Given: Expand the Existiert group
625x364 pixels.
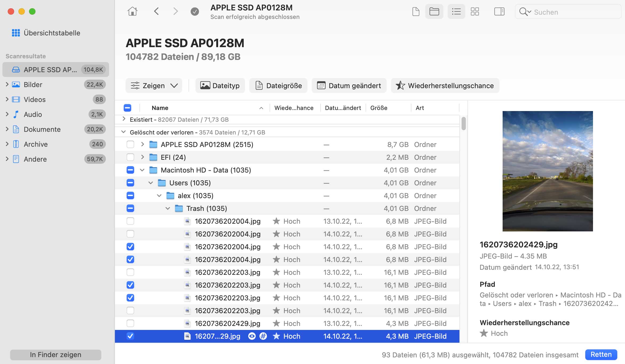Looking at the screenshot, I should coord(124,119).
